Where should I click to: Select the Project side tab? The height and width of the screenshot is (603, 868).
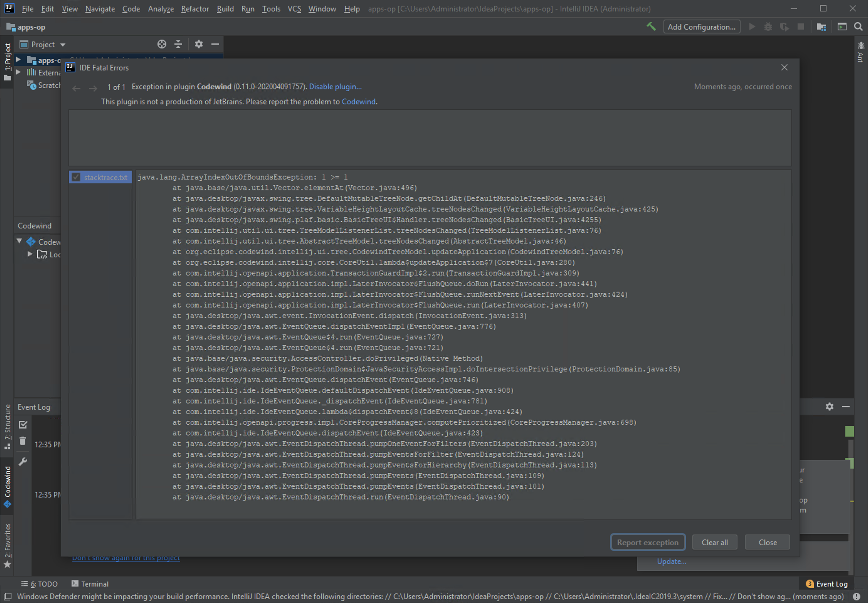(x=7, y=62)
